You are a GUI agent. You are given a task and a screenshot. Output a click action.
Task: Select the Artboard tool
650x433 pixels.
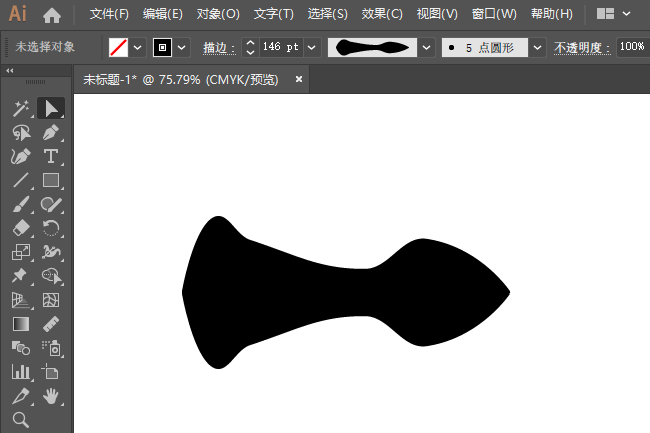51,372
